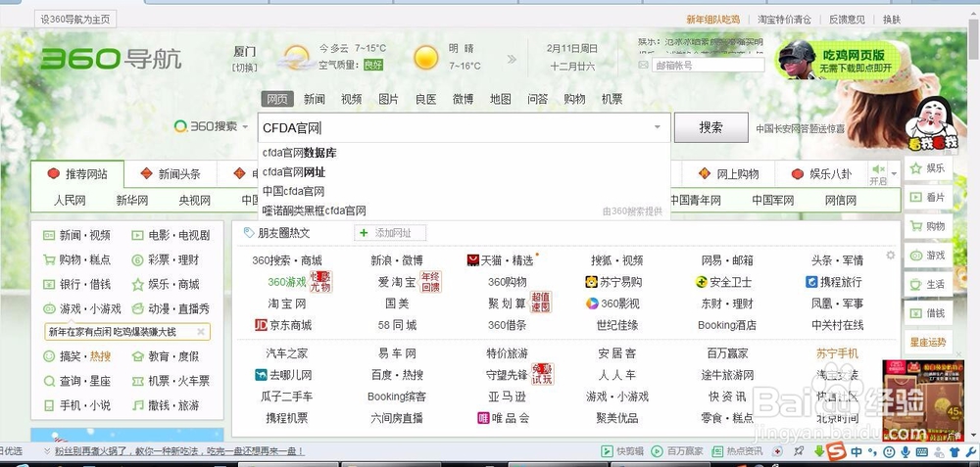Open the 人民网 link
Screen dimensions: 980x467
70,201
